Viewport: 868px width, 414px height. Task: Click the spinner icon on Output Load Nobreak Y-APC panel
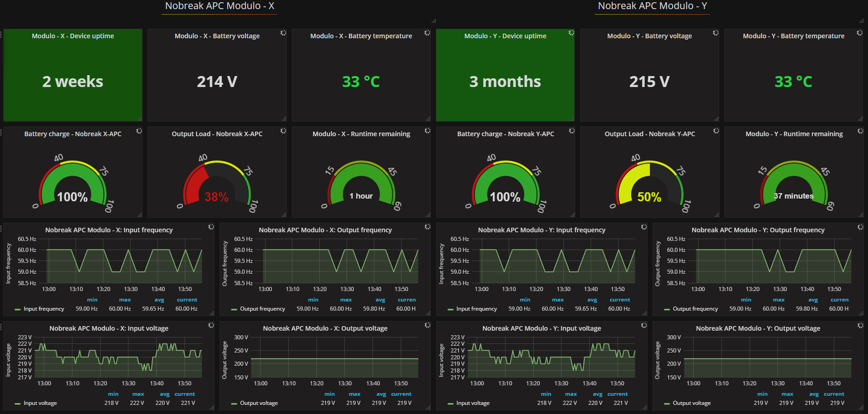click(x=716, y=131)
